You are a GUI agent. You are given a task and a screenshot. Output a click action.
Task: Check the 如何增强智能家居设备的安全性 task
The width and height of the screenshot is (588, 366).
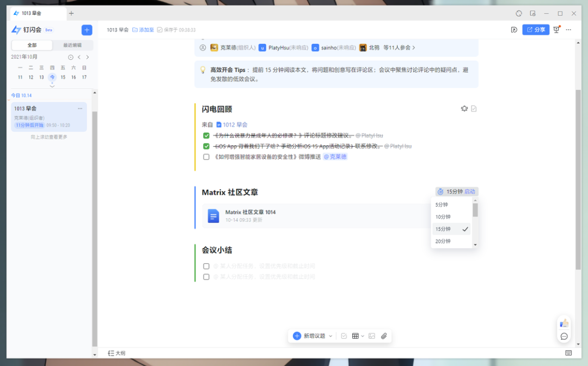point(206,157)
